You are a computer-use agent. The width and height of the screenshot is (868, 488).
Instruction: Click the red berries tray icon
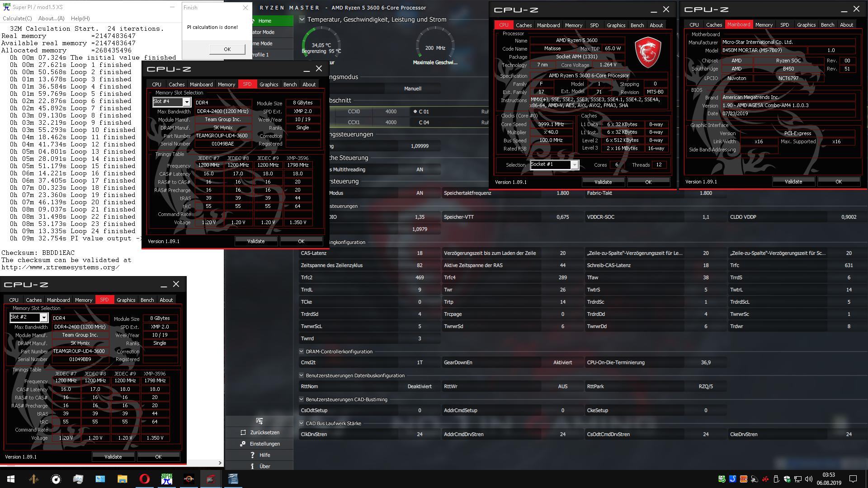[x=765, y=479]
